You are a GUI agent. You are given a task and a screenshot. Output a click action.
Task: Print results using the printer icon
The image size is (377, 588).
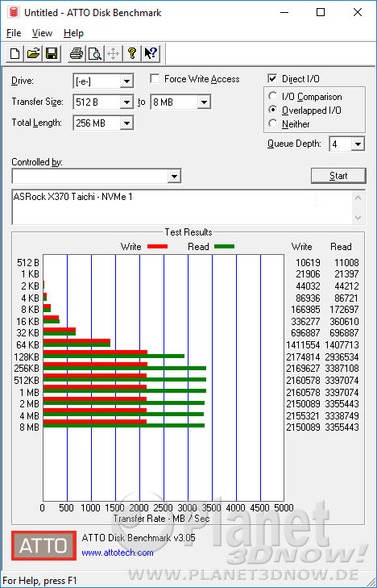pos(77,53)
